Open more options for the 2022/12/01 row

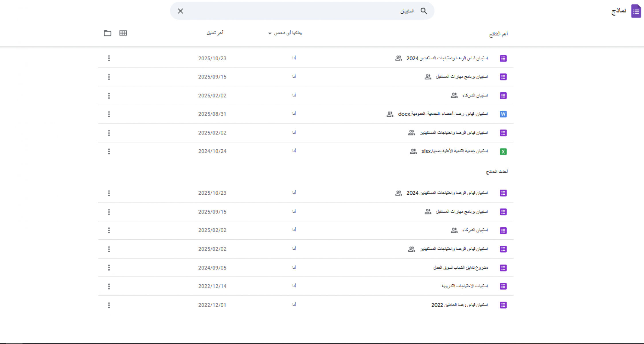109,305
